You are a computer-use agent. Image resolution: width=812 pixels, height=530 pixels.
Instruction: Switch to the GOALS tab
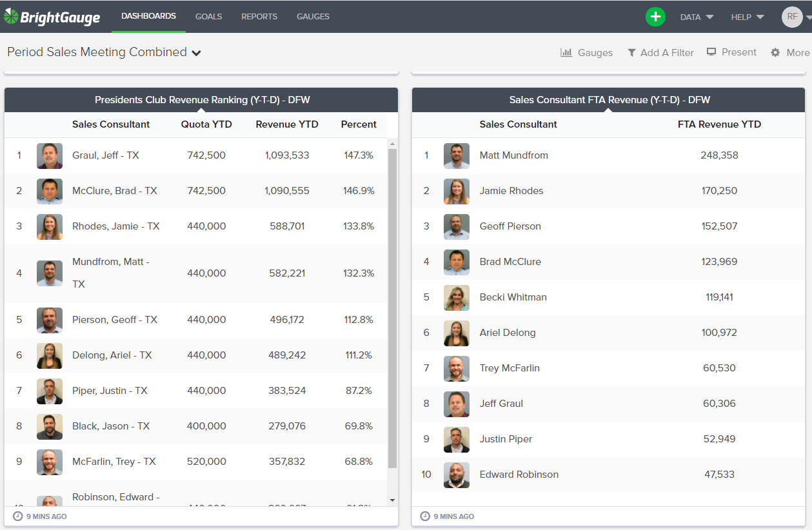click(x=208, y=17)
